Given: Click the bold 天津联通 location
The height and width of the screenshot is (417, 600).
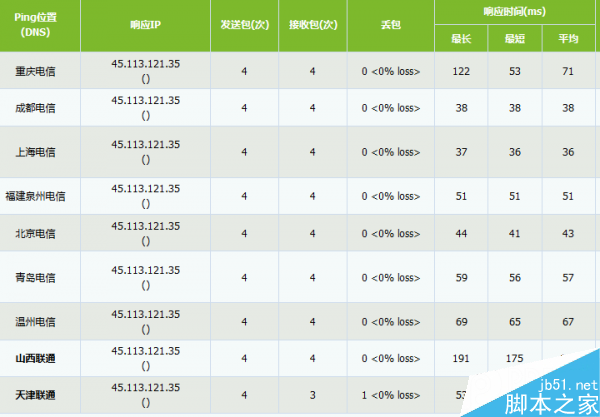Looking at the screenshot, I should pos(35,395).
